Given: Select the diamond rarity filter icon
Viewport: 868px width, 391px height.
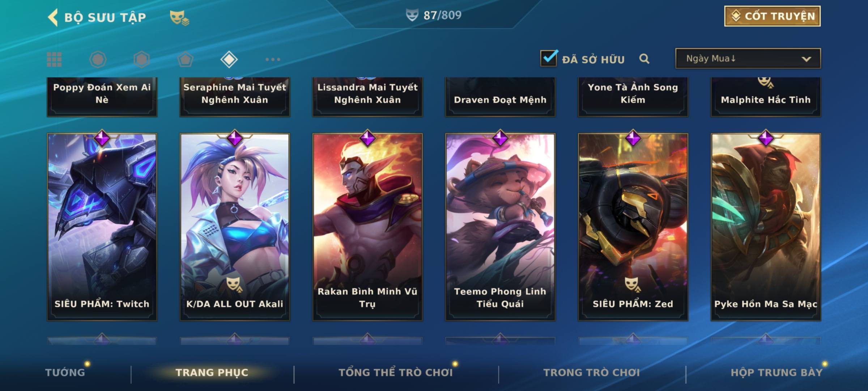Looking at the screenshot, I should pos(229,59).
